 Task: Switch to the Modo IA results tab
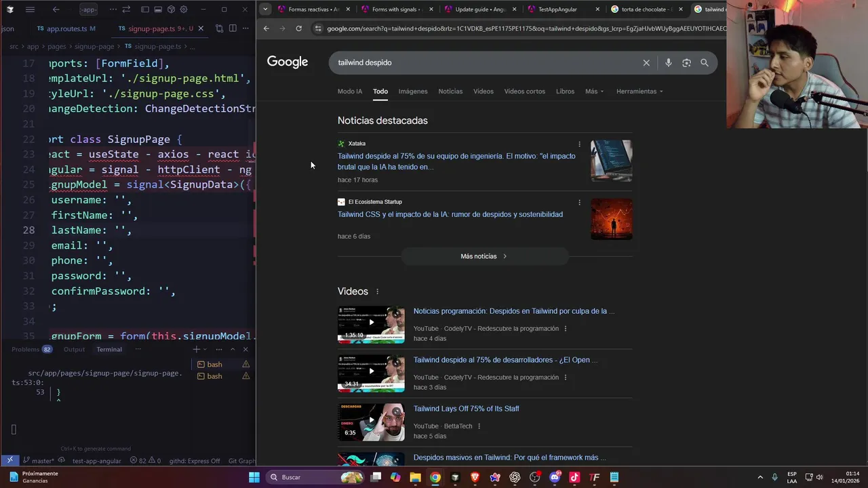click(x=350, y=91)
